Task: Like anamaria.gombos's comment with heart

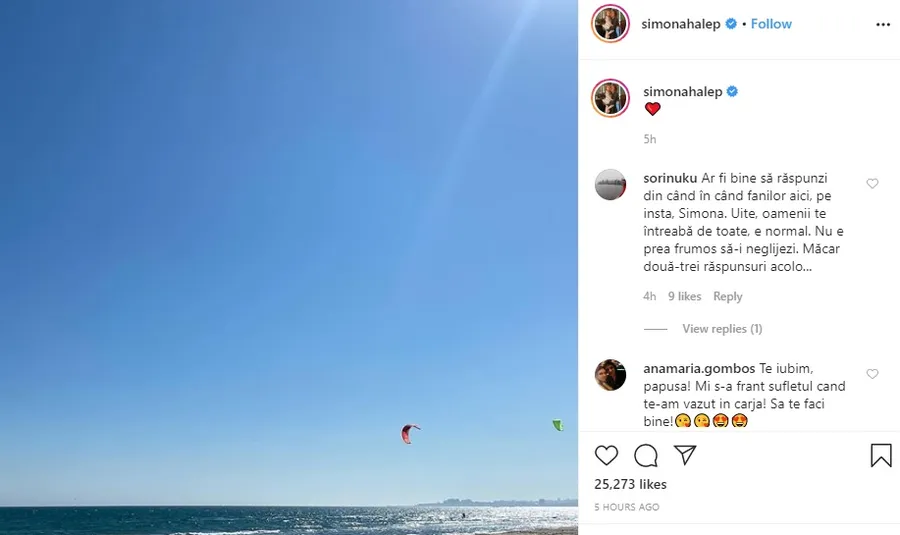Action: tap(872, 374)
